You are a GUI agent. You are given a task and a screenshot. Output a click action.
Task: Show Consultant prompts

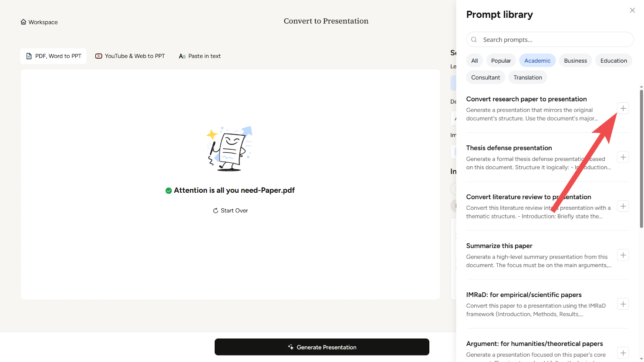pos(486,77)
